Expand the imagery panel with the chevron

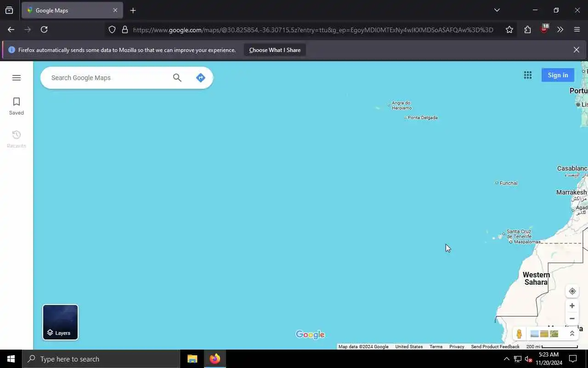tap(572, 334)
